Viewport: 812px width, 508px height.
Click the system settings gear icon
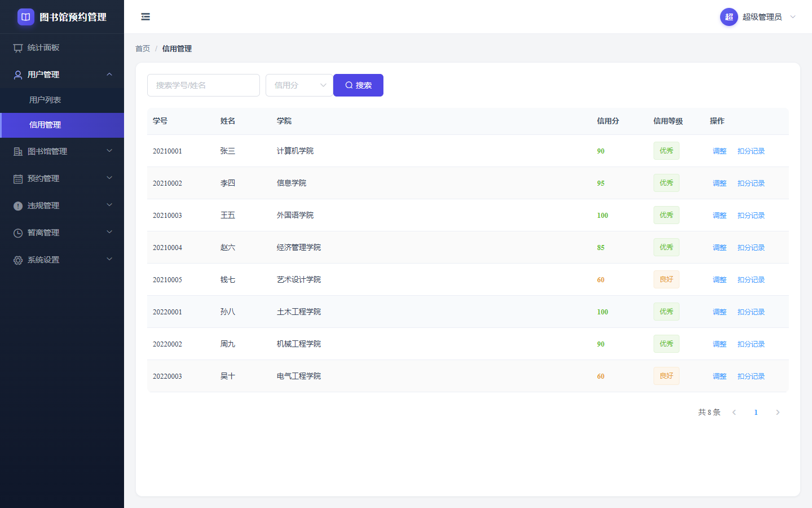[x=18, y=260]
